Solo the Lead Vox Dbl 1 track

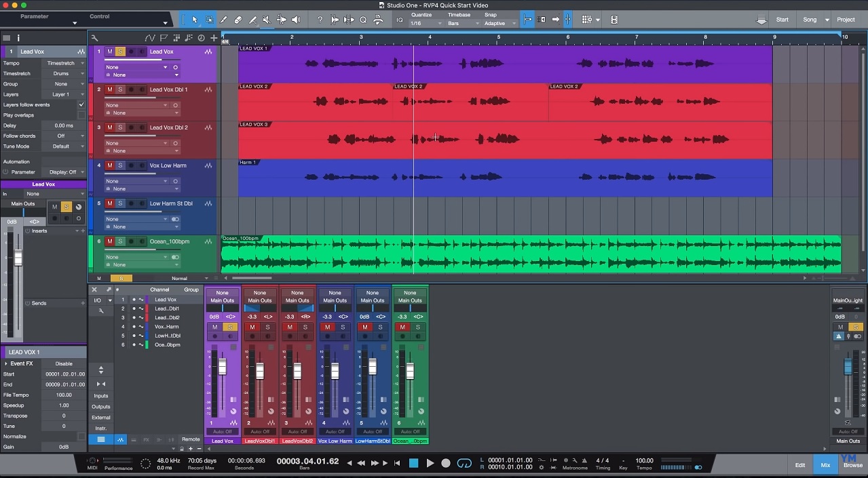click(120, 89)
